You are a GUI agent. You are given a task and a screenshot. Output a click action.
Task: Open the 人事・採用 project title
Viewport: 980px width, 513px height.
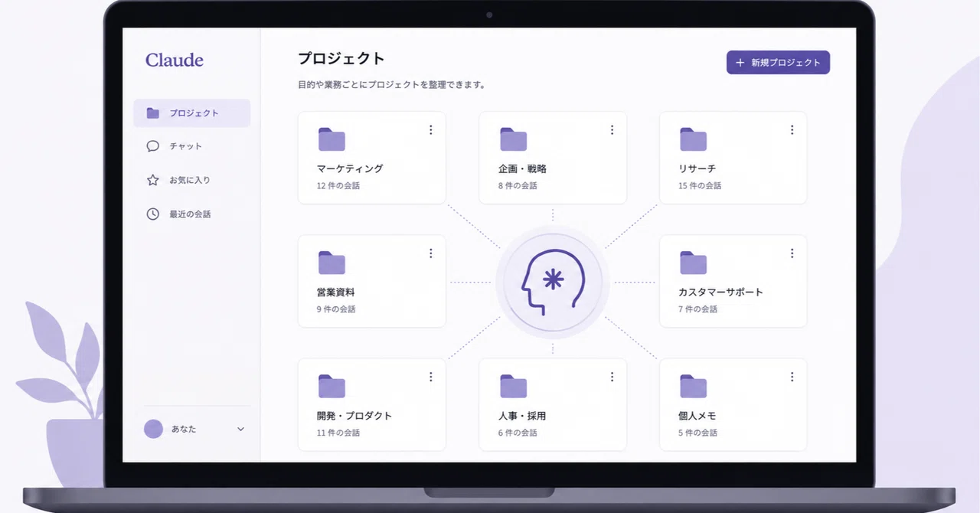click(x=521, y=416)
